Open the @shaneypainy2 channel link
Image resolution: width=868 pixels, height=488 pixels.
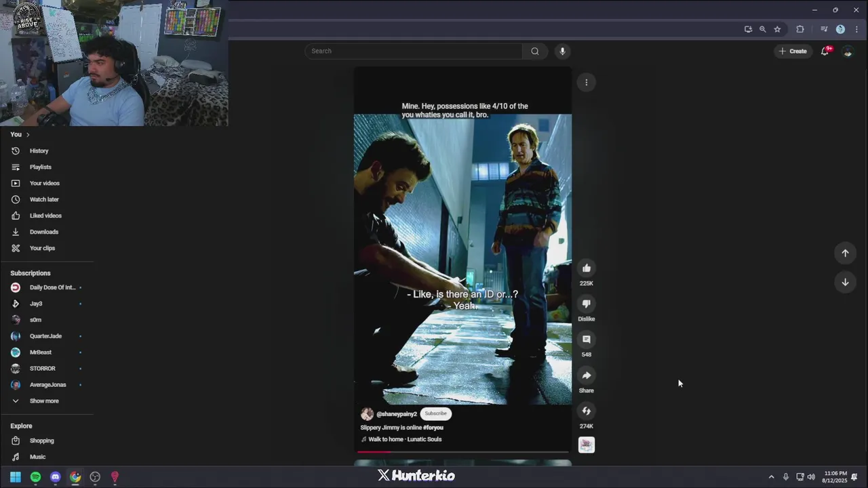[397, 414]
